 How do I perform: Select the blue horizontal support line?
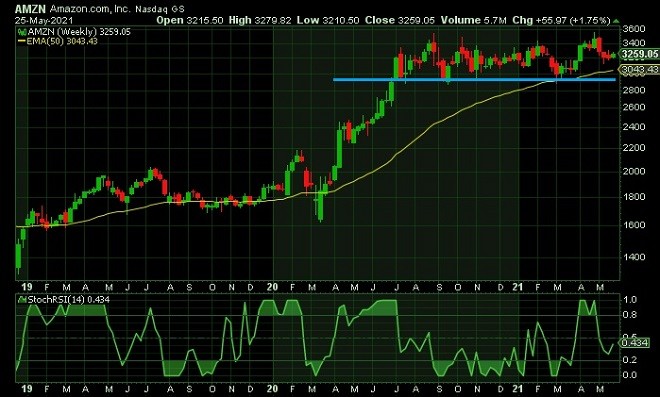[474, 79]
